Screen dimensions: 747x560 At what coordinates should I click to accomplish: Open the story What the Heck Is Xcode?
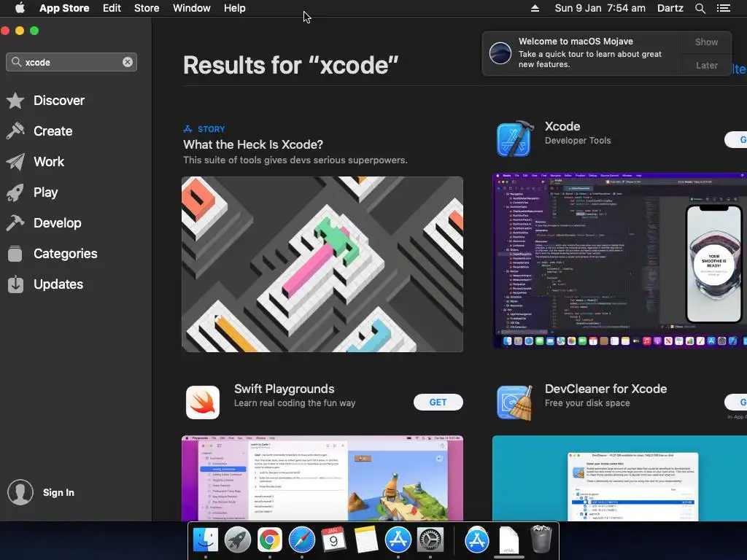[x=253, y=145]
